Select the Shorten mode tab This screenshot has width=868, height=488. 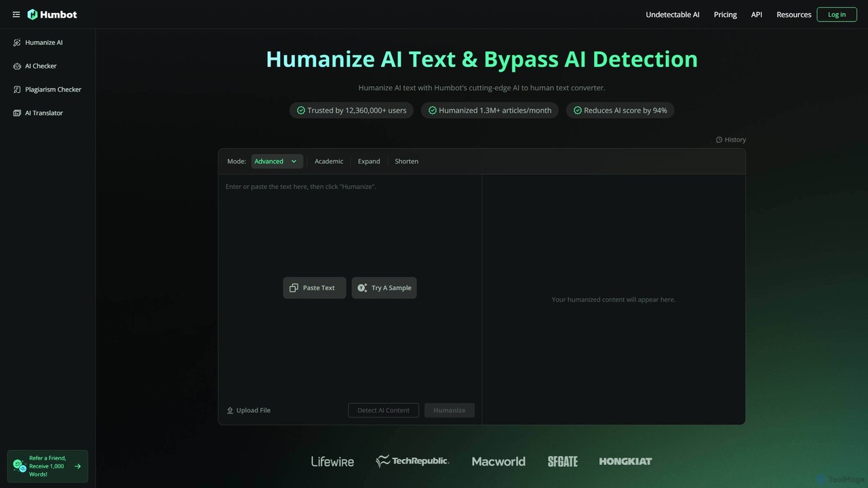pos(407,161)
